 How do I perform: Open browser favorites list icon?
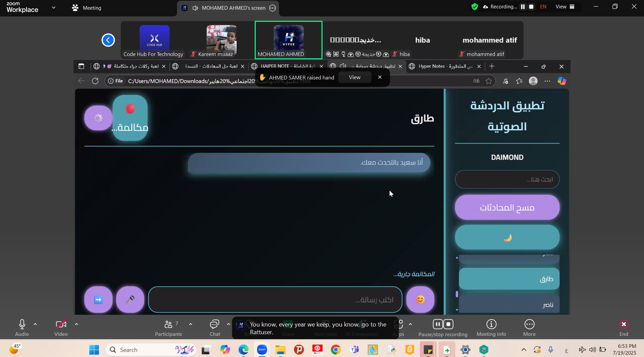tap(519, 81)
